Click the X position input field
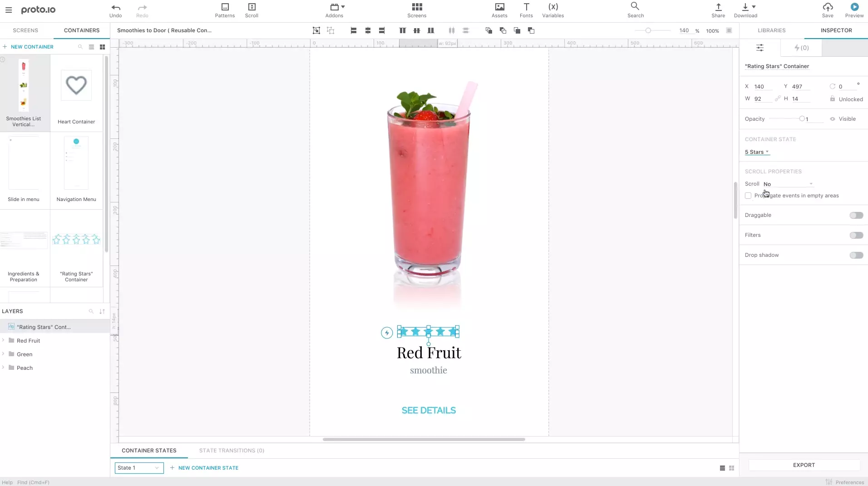Viewport: 868px width, 486px height. pos(763,86)
